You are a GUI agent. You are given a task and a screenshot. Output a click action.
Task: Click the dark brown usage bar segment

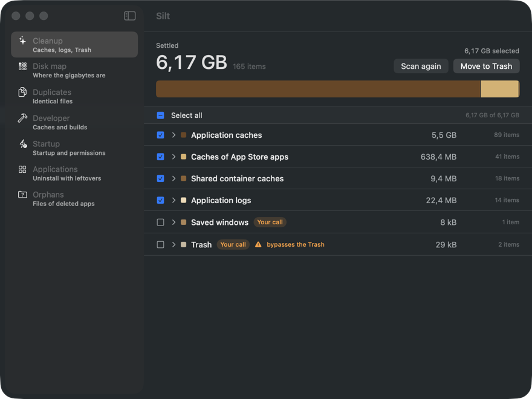coord(318,89)
